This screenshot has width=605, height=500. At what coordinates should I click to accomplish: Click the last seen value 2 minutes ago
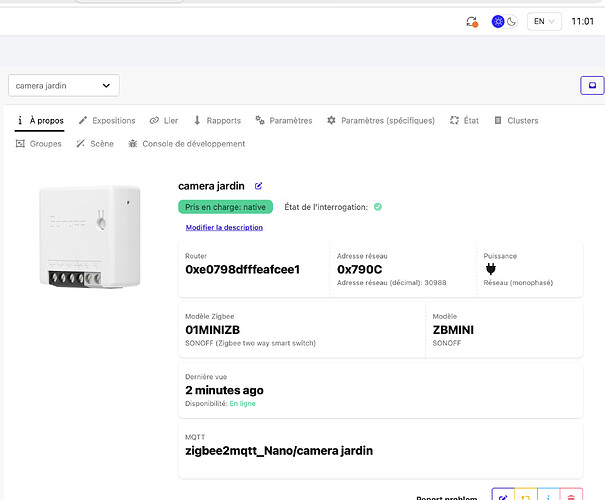[x=225, y=390]
